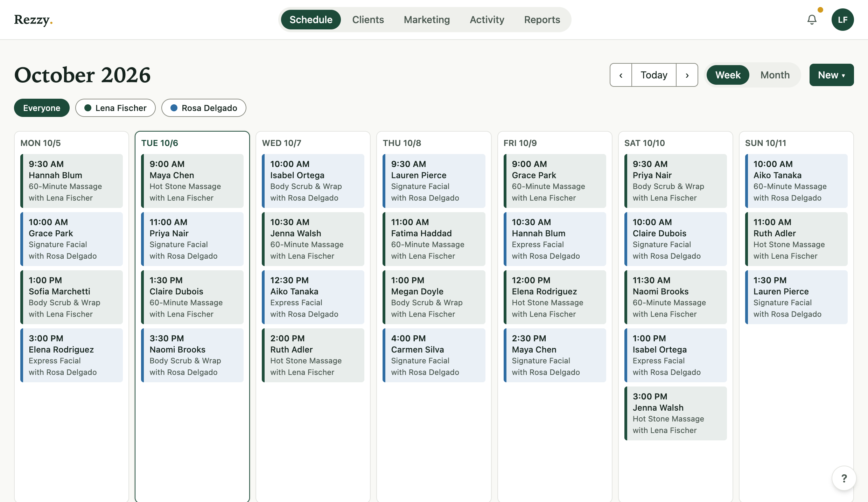The image size is (868, 502).
Task: Open Sofia Marchetti's 1:00 PM appointment
Action: [x=71, y=297]
